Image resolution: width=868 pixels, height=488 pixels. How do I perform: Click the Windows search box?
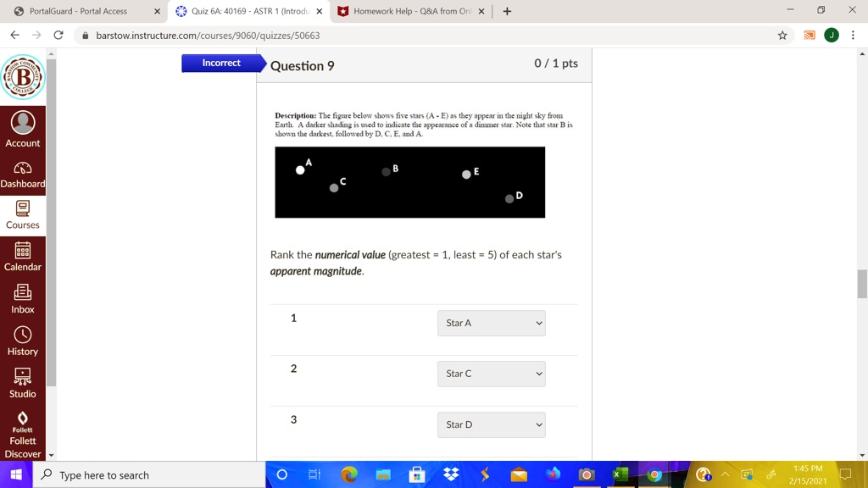pos(149,474)
